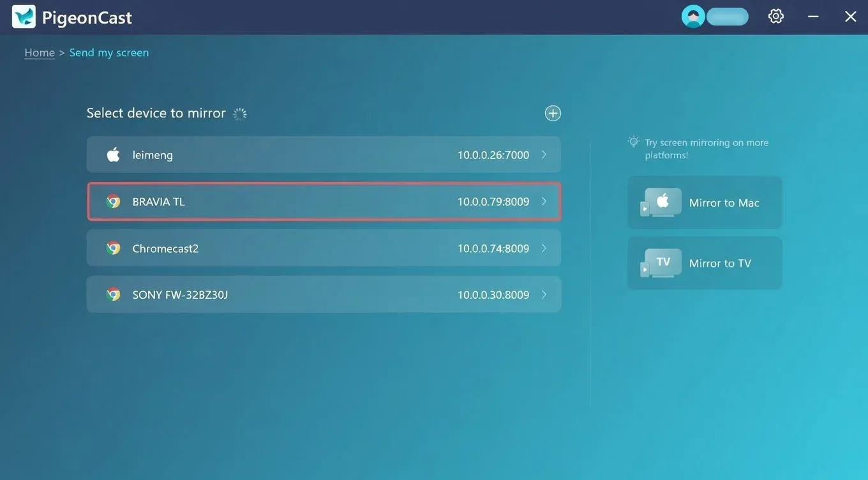Image resolution: width=868 pixels, height=480 pixels.
Task: Close the PigeonCast window
Action: (851, 17)
